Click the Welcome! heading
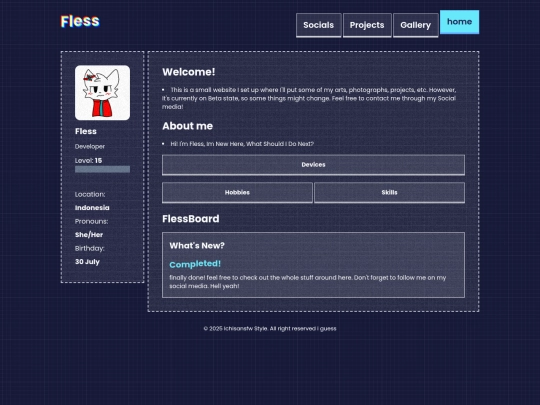This screenshot has width=540, height=405. (189, 72)
